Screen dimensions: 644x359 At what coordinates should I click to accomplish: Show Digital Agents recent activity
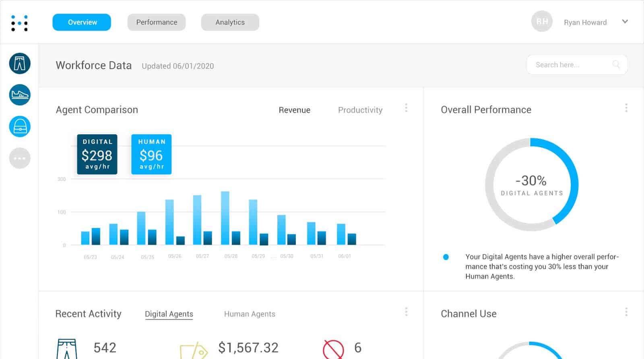point(169,314)
